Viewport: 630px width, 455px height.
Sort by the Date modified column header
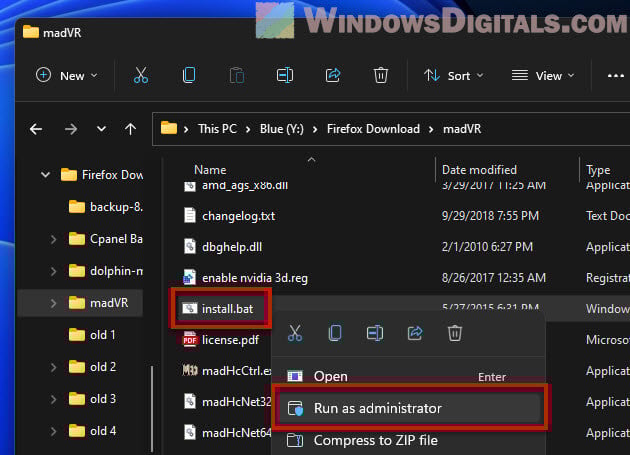tap(479, 170)
